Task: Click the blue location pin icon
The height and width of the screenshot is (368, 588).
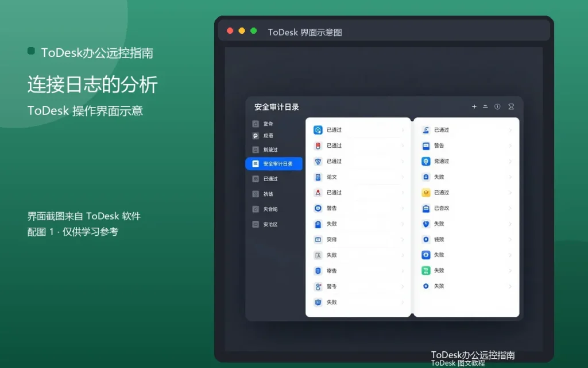Action: coord(426,161)
